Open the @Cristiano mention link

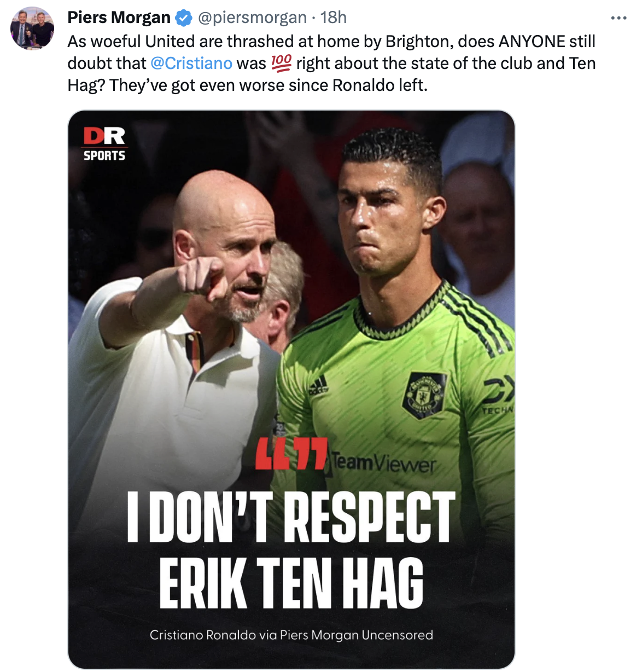click(x=191, y=63)
